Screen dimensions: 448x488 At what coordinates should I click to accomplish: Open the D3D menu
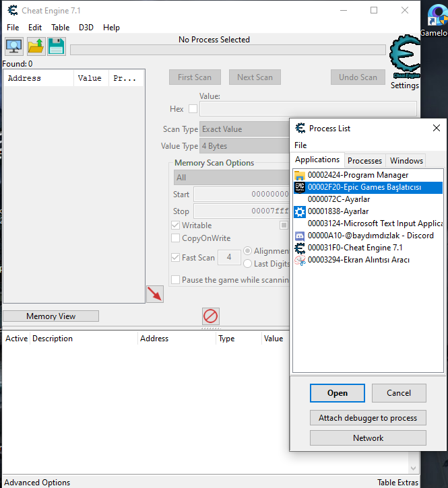coord(86,28)
